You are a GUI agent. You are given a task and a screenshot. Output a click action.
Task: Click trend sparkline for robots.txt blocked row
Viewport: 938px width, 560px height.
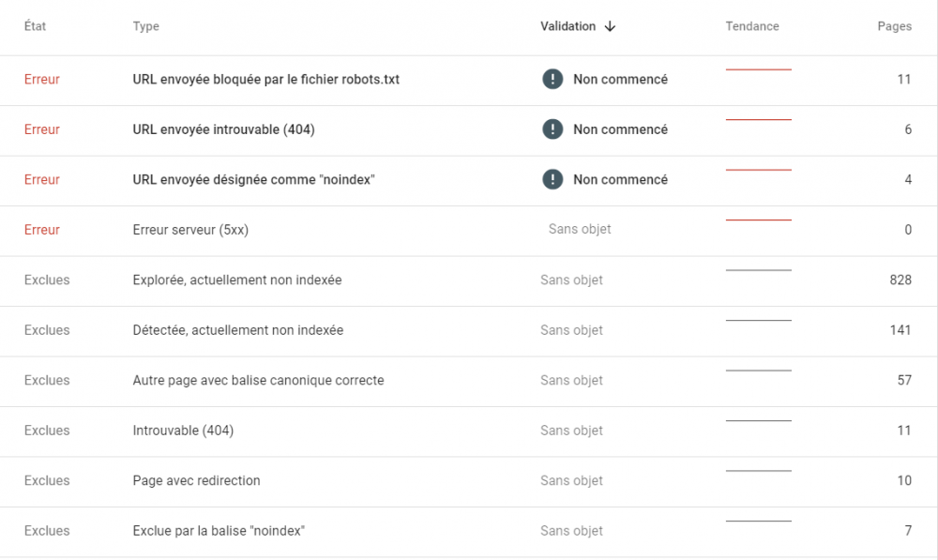(758, 69)
